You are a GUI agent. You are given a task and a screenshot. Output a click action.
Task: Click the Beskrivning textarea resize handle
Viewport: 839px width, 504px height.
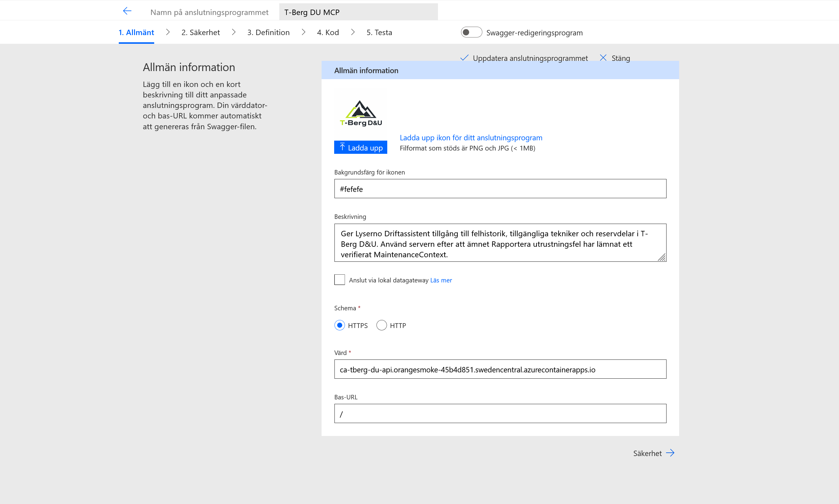[661, 258]
